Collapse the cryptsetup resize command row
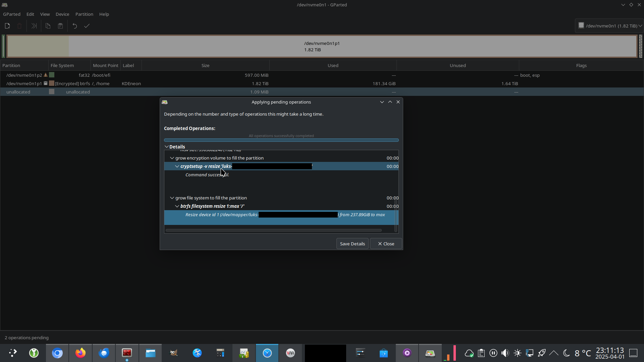 point(177,166)
